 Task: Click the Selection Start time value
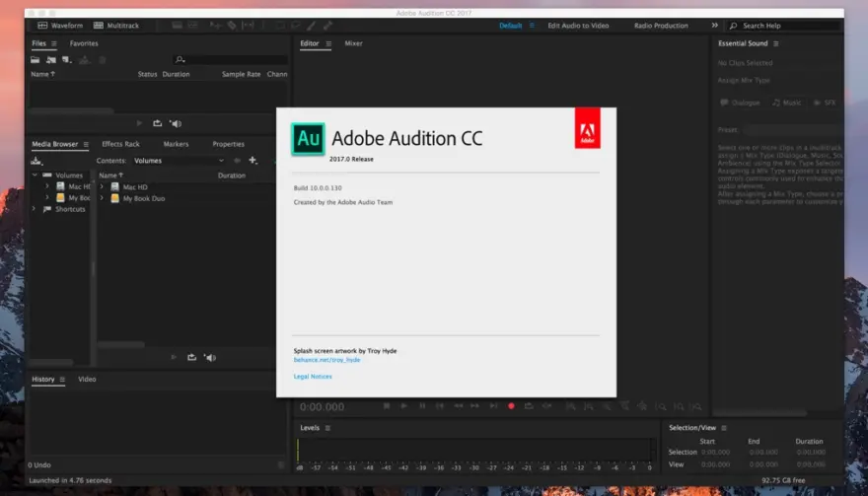pyautogui.click(x=715, y=453)
